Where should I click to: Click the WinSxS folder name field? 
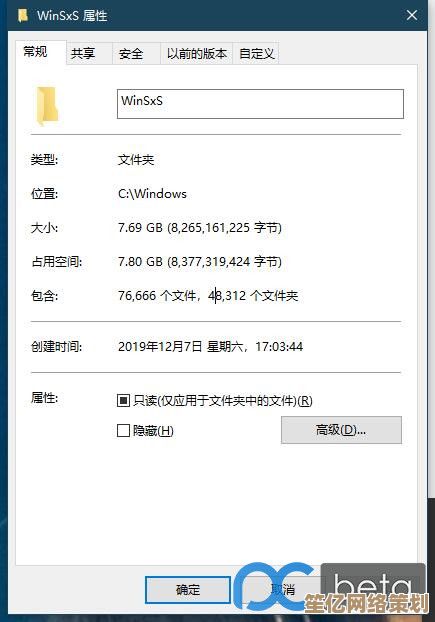pyautogui.click(x=260, y=104)
